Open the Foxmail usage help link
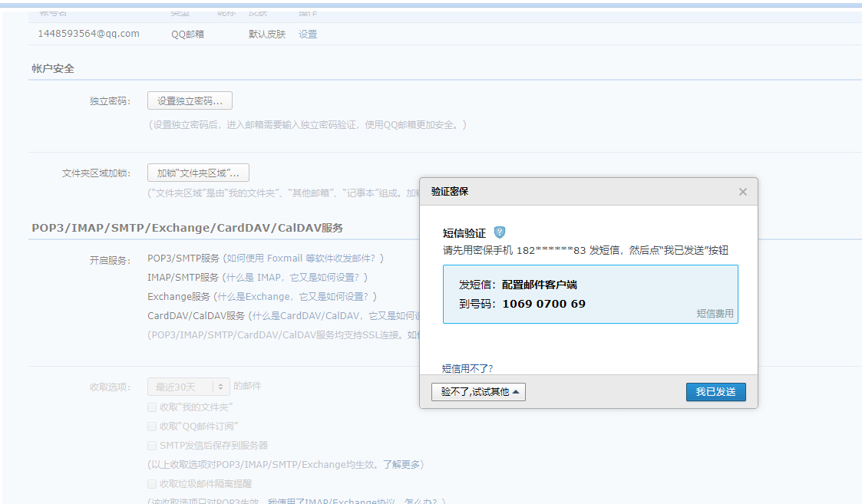Image resolution: width=862 pixels, height=504 pixels. (x=302, y=259)
